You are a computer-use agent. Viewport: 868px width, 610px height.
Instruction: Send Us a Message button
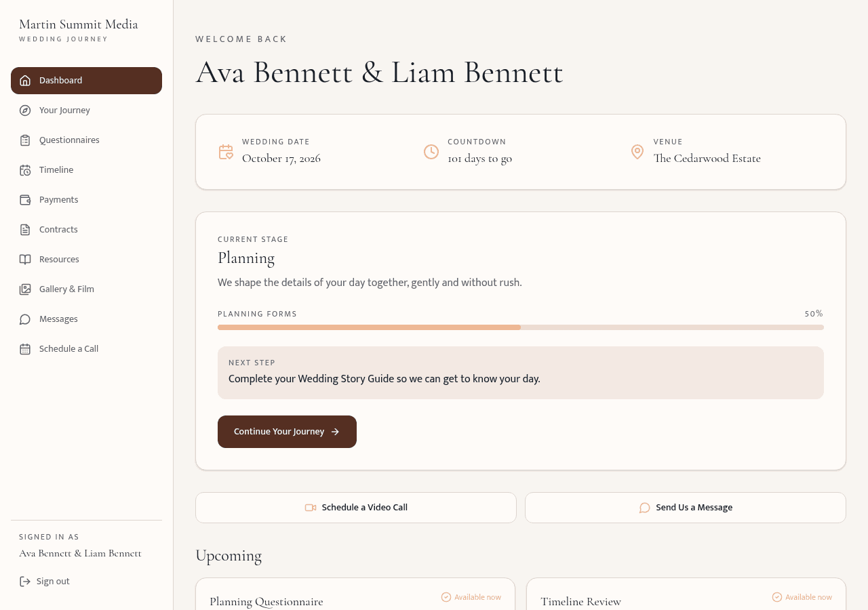click(x=686, y=508)
